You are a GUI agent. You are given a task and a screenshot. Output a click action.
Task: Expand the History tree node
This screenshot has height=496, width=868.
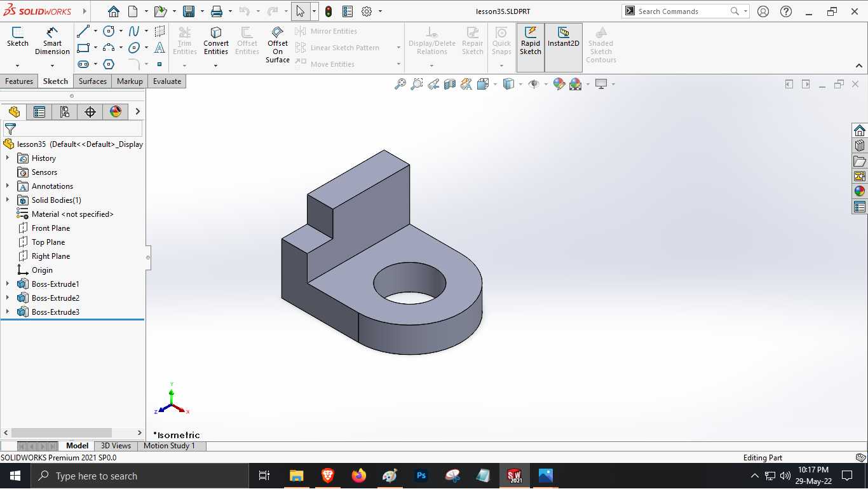[x=8, y=158]
